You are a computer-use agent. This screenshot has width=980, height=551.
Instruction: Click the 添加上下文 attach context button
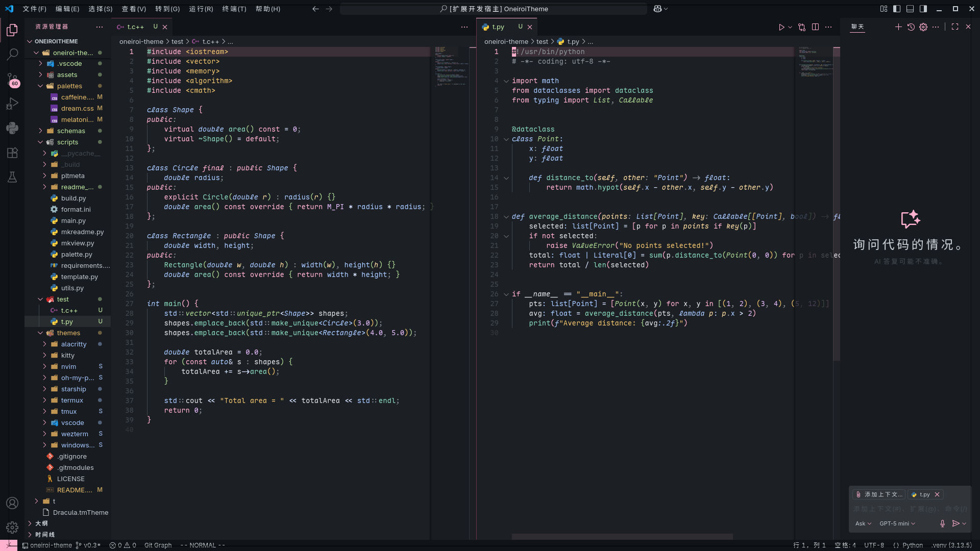[x=879, y=494]
